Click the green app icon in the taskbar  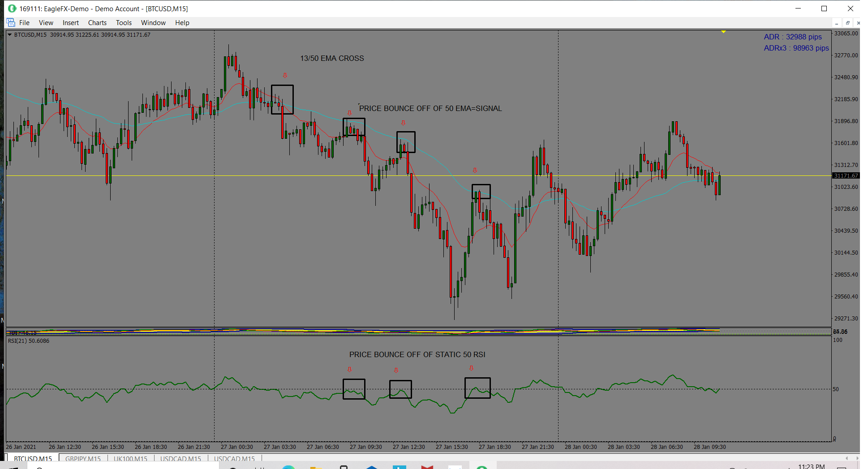482,467
